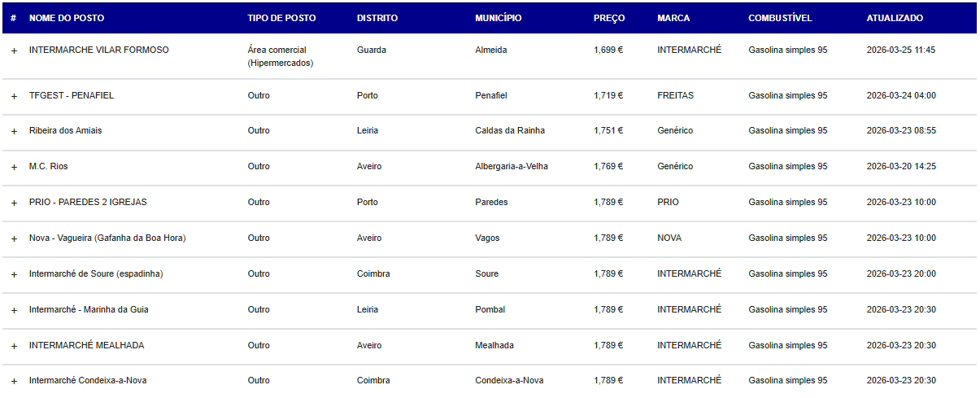Sort by the NOME DO POSTO header
980x398 pixels.
tap(67, 18)
